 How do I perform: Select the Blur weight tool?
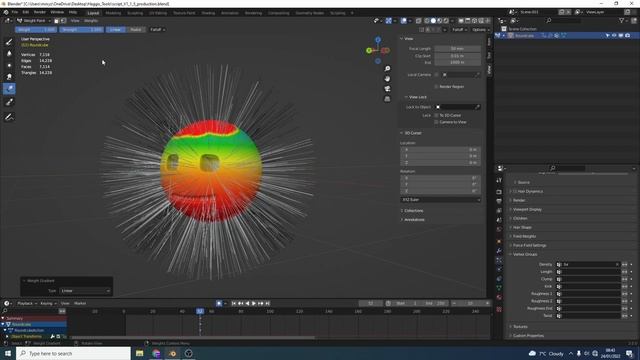click(x=9, y=53)
